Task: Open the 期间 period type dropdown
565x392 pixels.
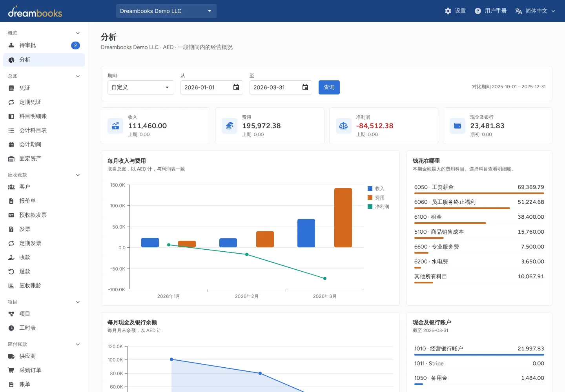Action: 141,87
